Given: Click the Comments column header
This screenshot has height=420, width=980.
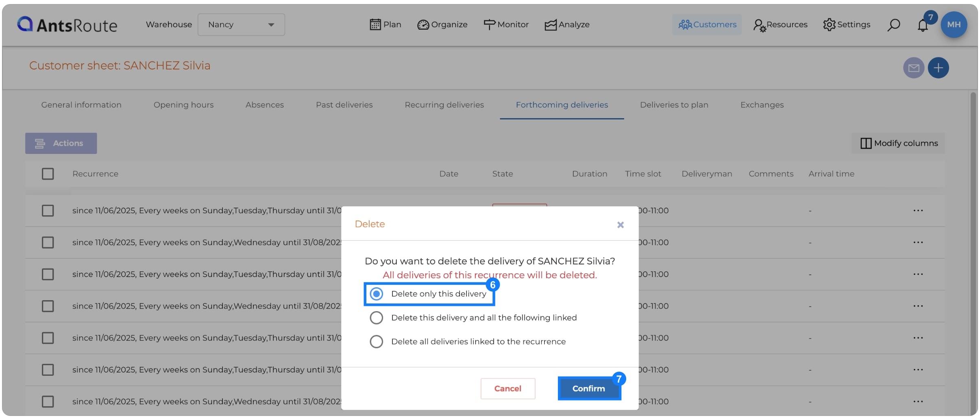Looking at the screenshot, I should [x=771, y=174].
